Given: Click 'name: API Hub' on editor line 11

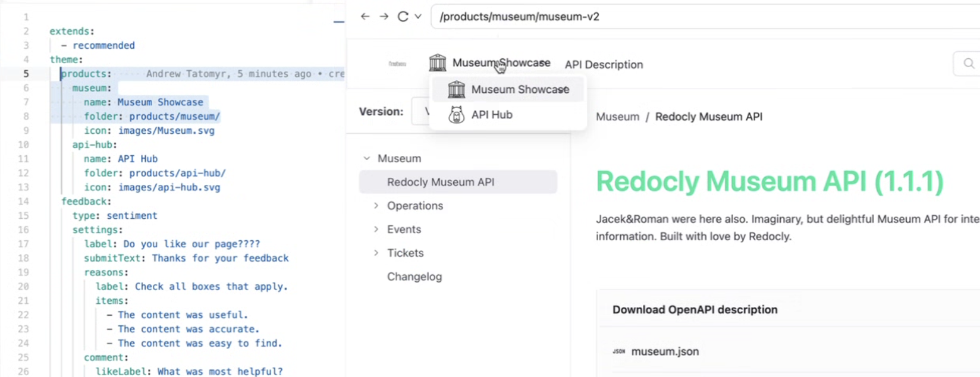Looking at the screenshot, I should 121,159.
